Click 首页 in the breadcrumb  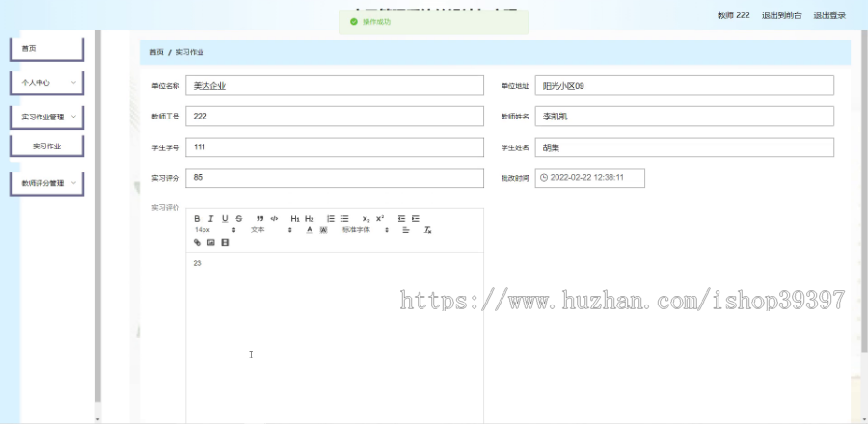click(x=156, y=52)
